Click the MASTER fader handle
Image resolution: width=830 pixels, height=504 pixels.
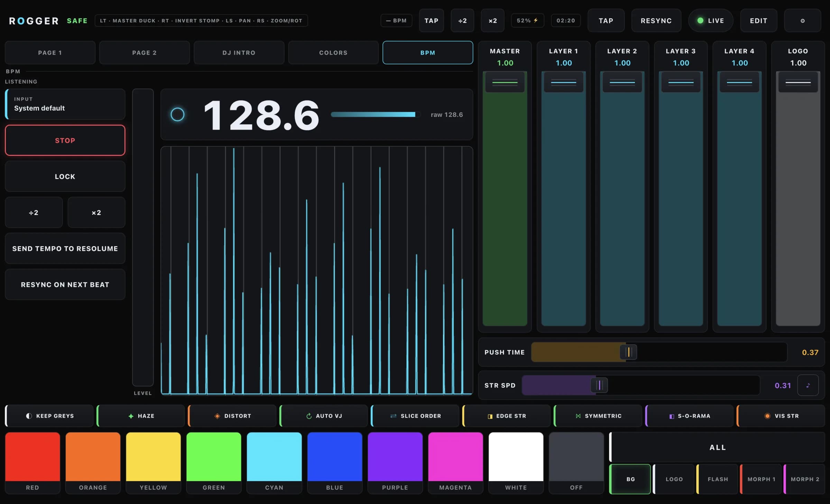505,82
